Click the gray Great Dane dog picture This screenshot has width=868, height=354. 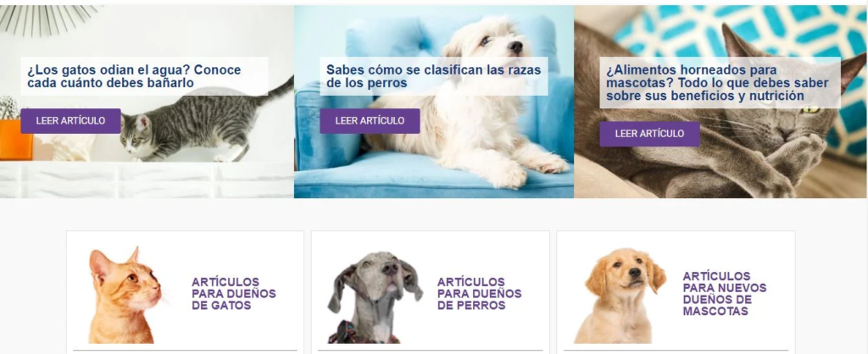point(375,297)
